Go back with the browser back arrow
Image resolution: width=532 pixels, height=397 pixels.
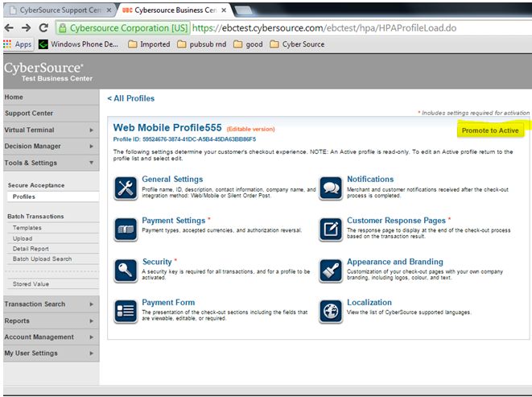click(x=9, y=28)
